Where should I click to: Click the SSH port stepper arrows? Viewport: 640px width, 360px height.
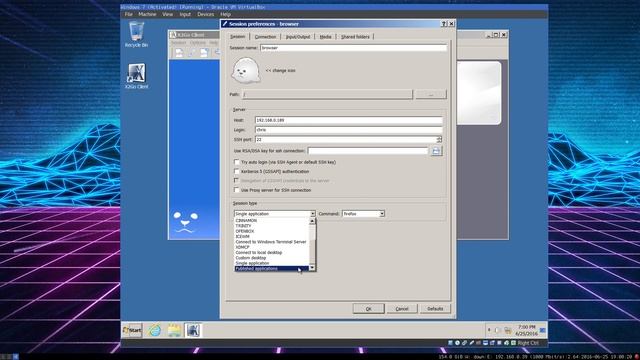click(x=439, y=140)
